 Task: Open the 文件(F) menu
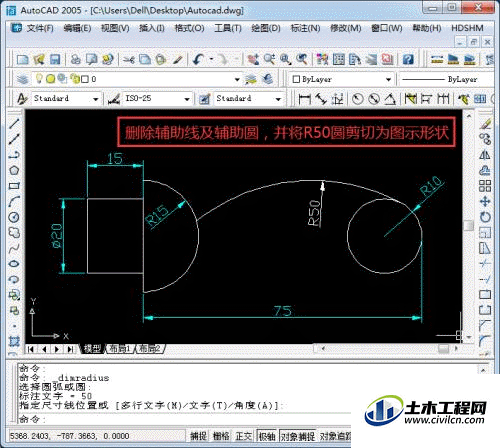tap(40, 28)
